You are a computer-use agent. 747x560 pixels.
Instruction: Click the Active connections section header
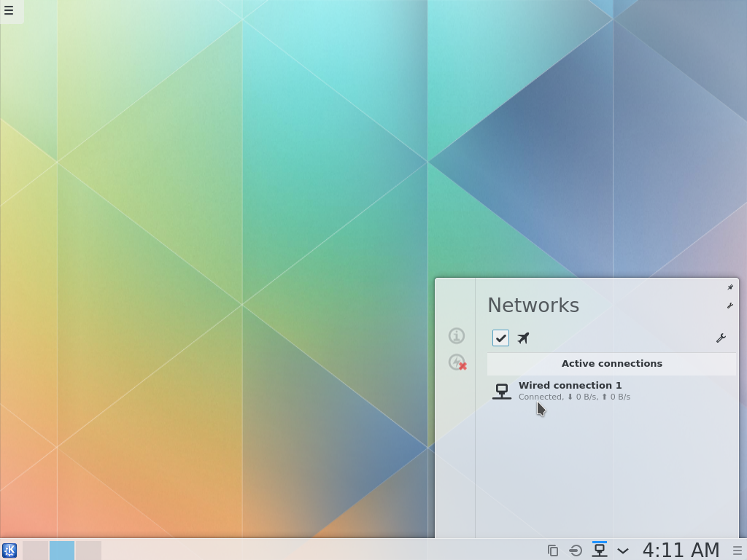click(611, 363)
